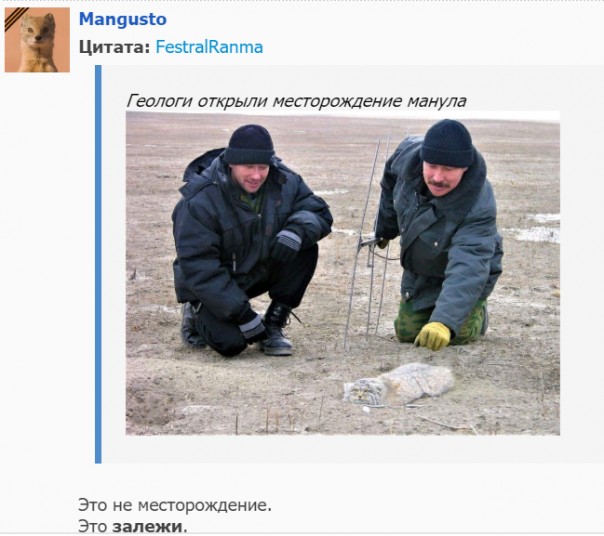
Task: Click the camouflage trousers in the photo
Action: [441, 323]
